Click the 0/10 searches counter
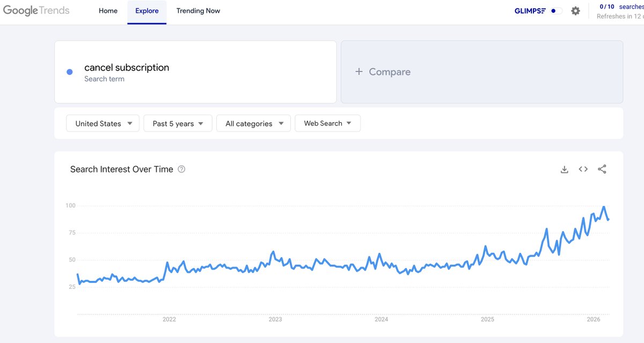This screenshot has height=343, width=644. tap(621, 7)
